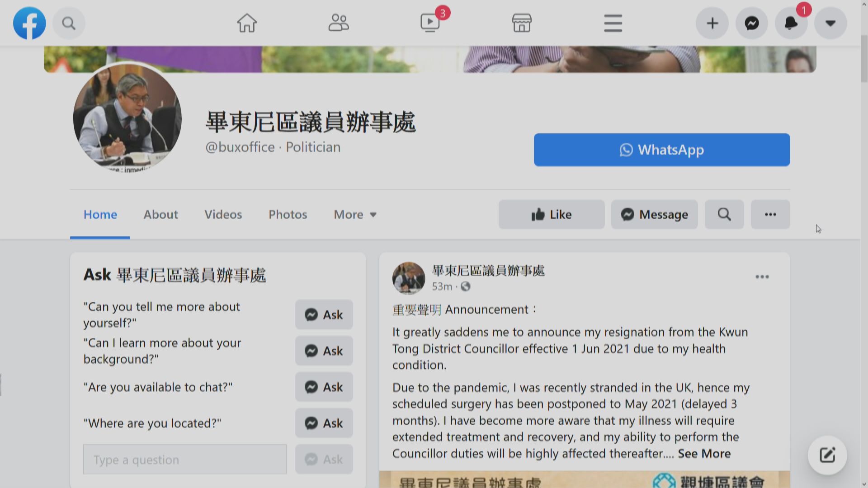The image size is (868, 488).
Task: Open the notifications bell icon
Action: click(791, 23)
